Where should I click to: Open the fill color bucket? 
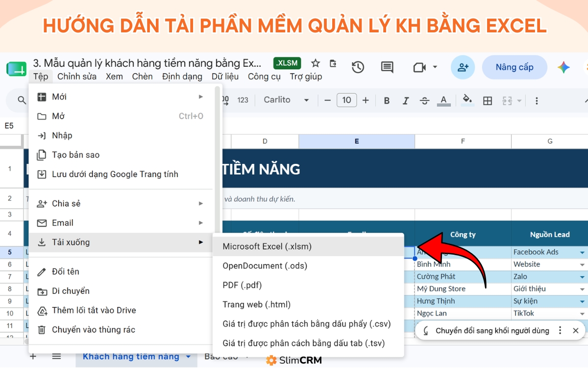point(468,100)
